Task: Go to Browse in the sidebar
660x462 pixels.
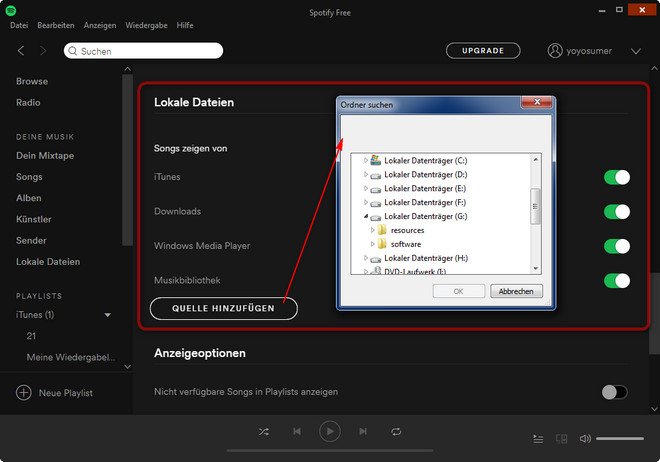Action: pos(32,81)
